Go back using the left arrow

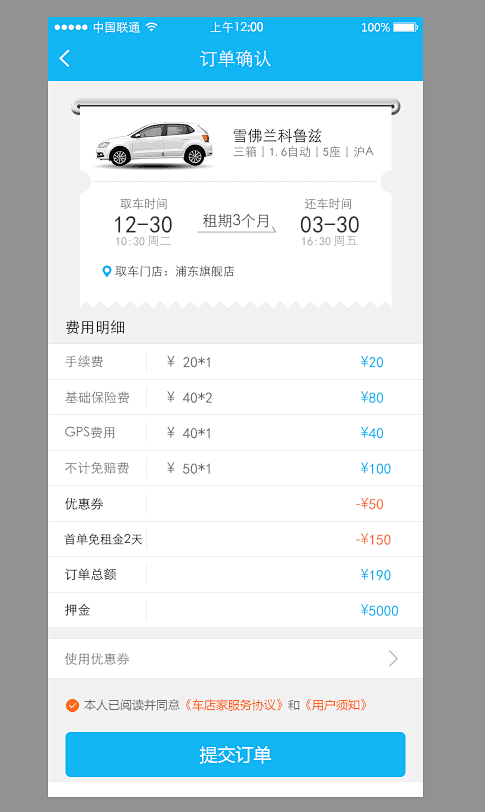pyautogui.click(x=65, y=59)
